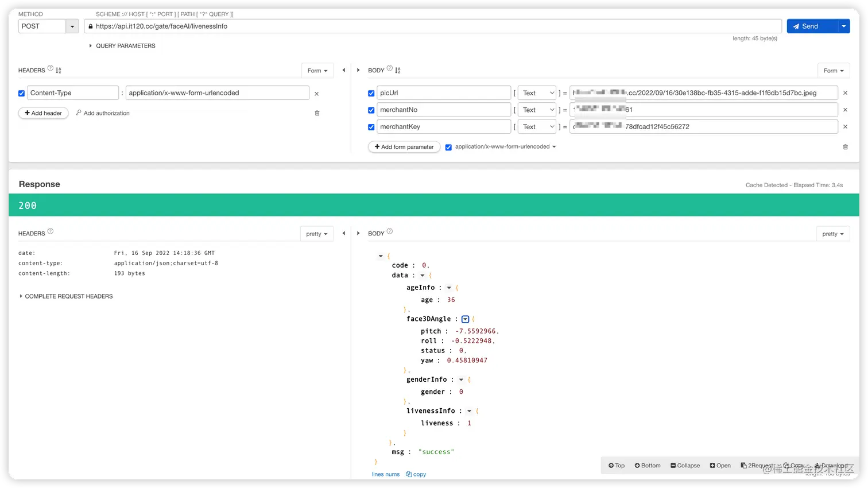This screenshot has height=488, width=868.
Task: Jump to Top of response
Action: click(x=617, y=466)
